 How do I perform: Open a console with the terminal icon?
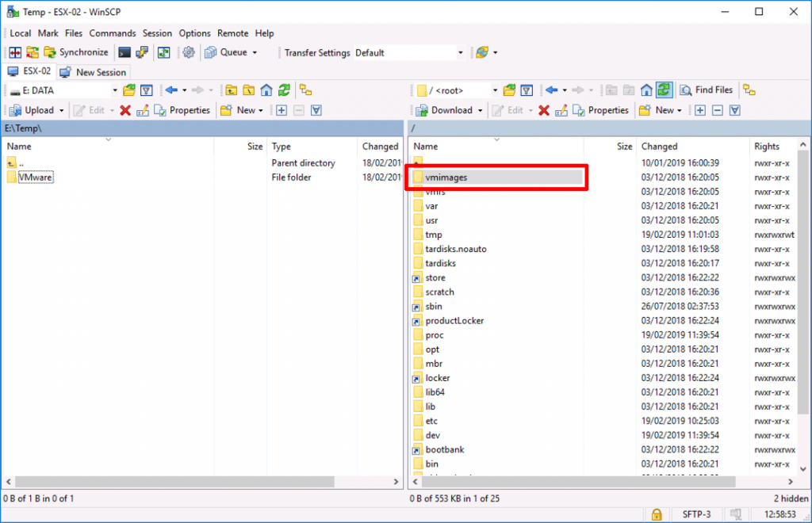click(x=124, y=52)
